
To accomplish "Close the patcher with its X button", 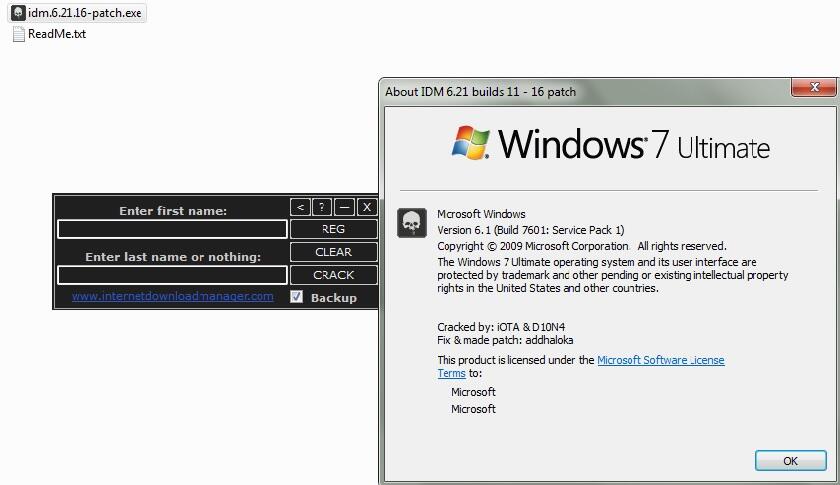I will tap(366, 207).
